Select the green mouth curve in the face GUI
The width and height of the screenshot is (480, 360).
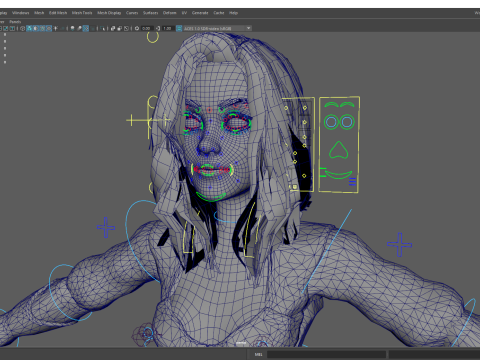(x=339, y=175)
